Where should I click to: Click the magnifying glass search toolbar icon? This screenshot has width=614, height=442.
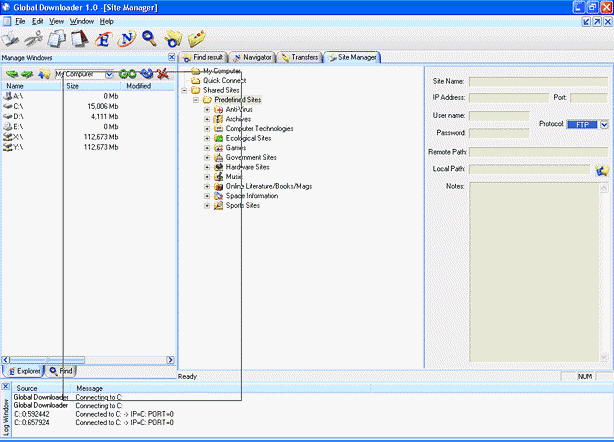[149, 39]
